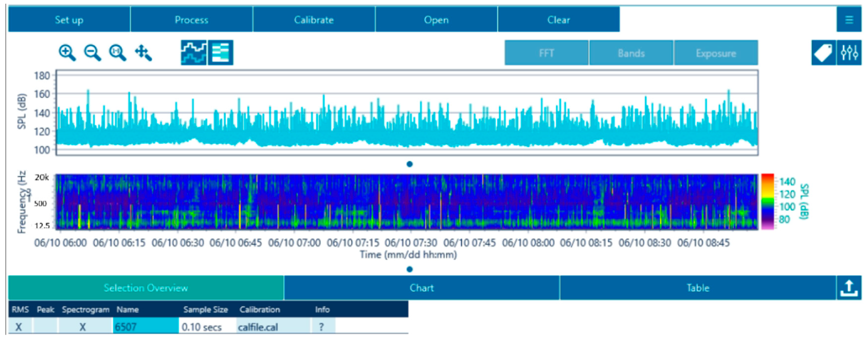Image resolution: width=868 pixels, height=343 pixels.
Task: Open the sliders settings icon
Action: (x=849, y=53)
